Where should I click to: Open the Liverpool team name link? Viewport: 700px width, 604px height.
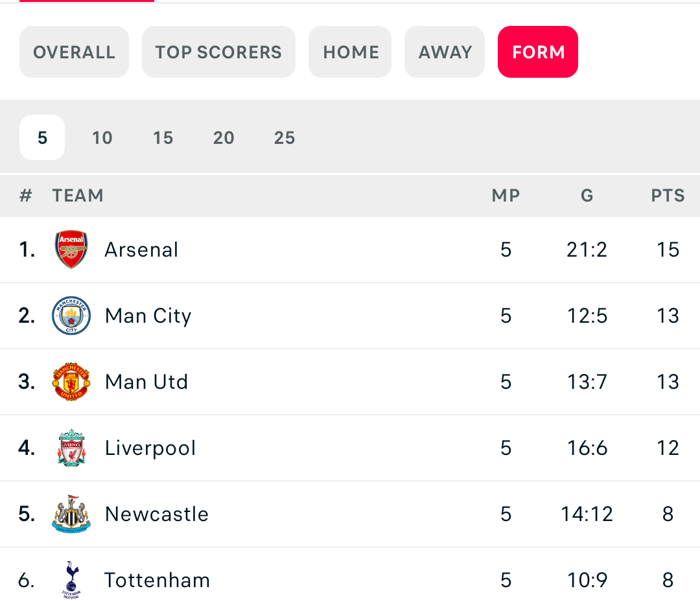click(150, 448)
